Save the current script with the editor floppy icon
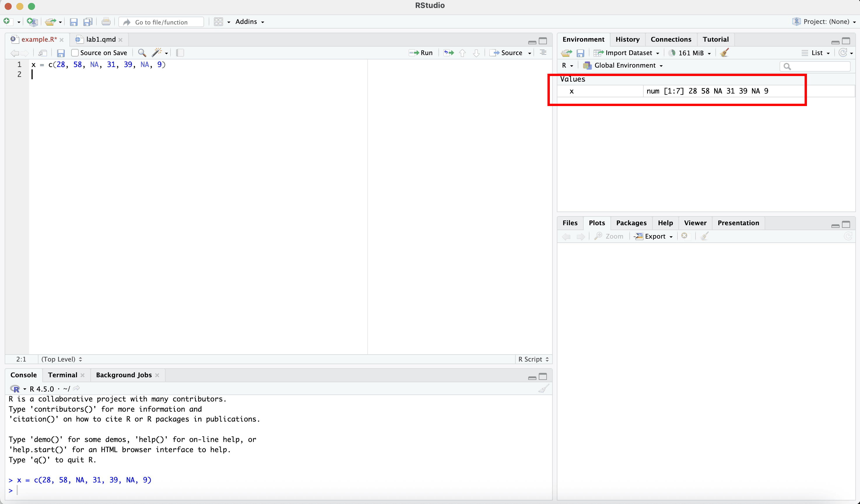 coord(61,53)
